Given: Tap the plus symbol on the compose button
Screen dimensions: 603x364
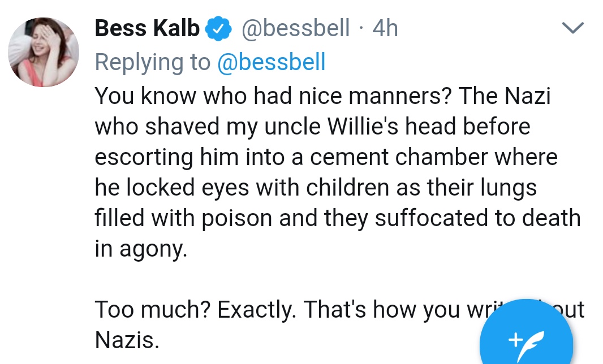Looking at the screenshot, I should [x=515, y=339].
